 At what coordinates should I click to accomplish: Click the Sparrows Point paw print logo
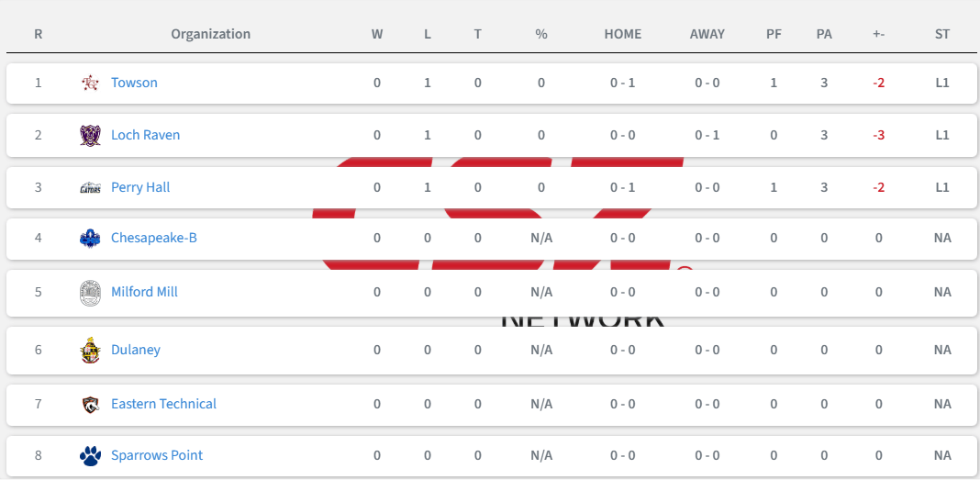(90, 455)
